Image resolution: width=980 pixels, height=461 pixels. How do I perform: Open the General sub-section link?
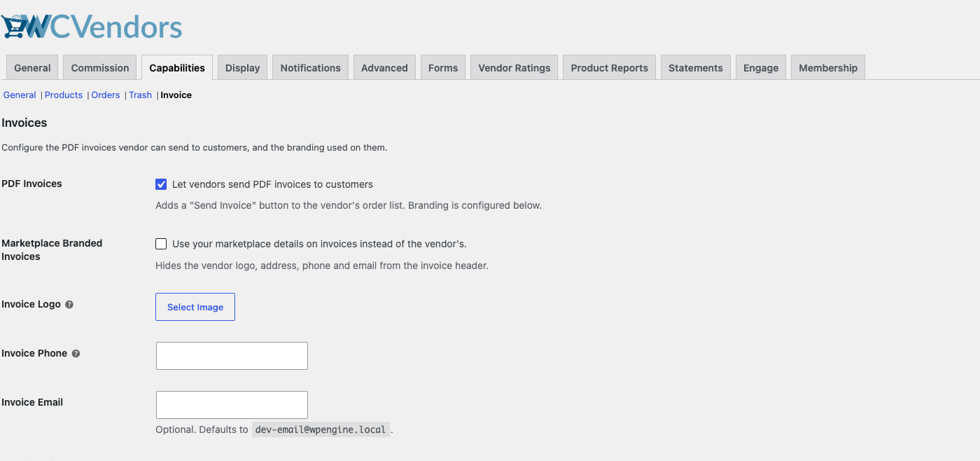tap(20, 95)
